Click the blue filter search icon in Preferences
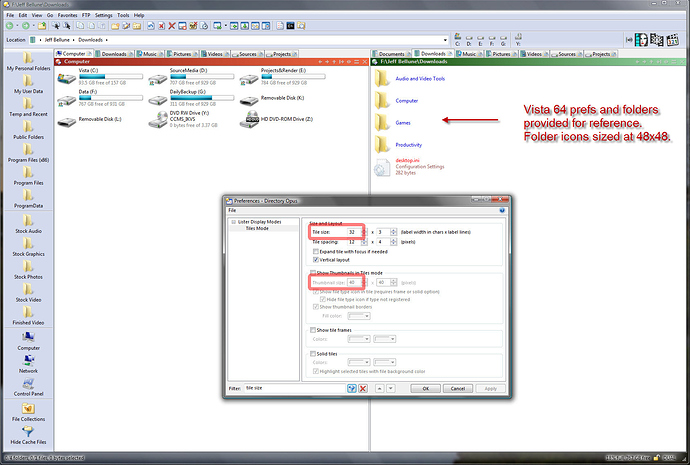The width and height of the screenshot is (690, 465). coord(351,388)
